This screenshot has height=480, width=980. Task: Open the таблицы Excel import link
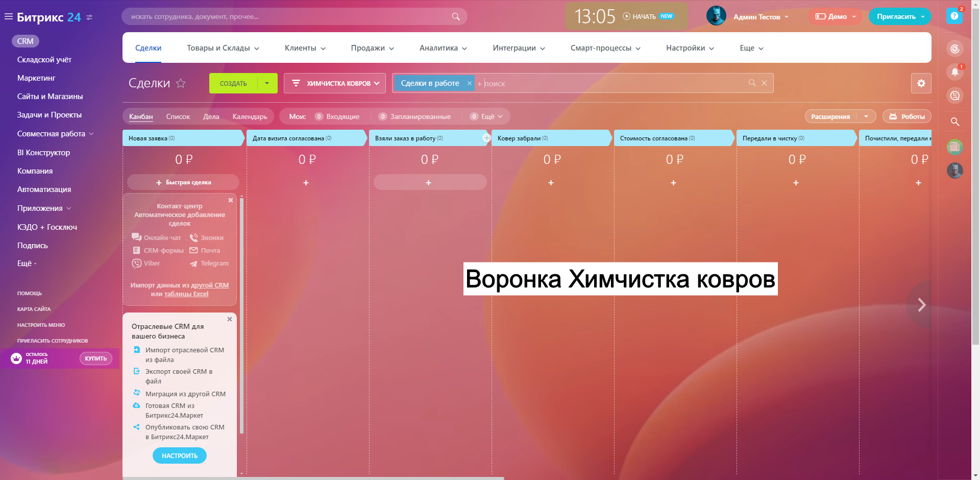186,294
